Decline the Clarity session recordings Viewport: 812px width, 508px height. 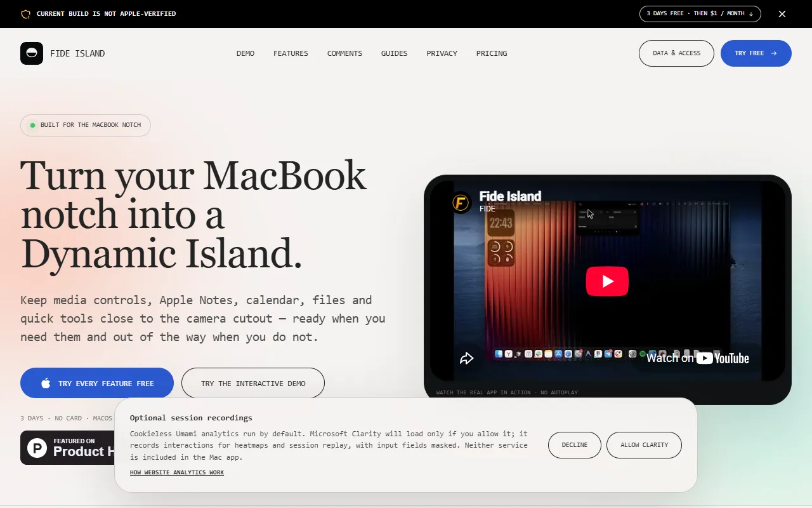(x=575, y=445)
